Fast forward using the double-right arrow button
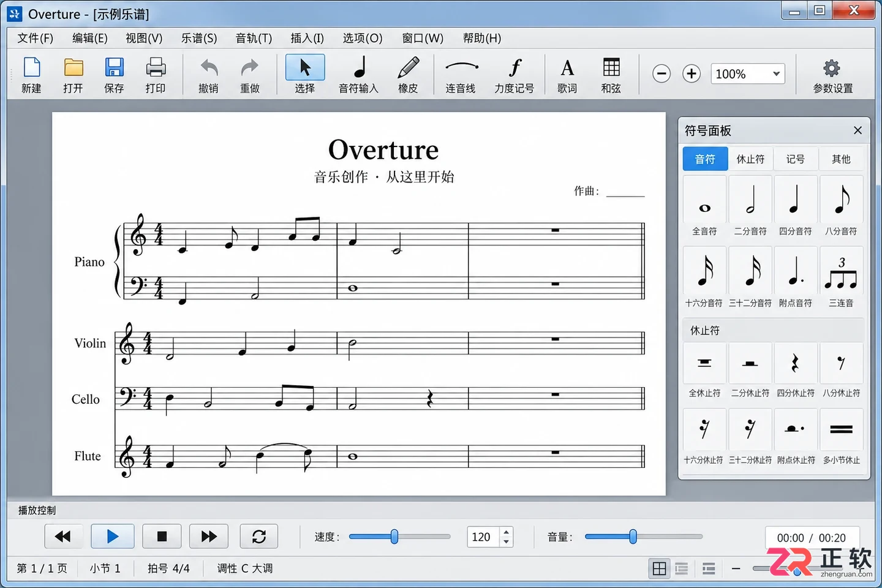The height and width of the screenshot is (588, 882). pyautogui.click(x=209, y=537)
